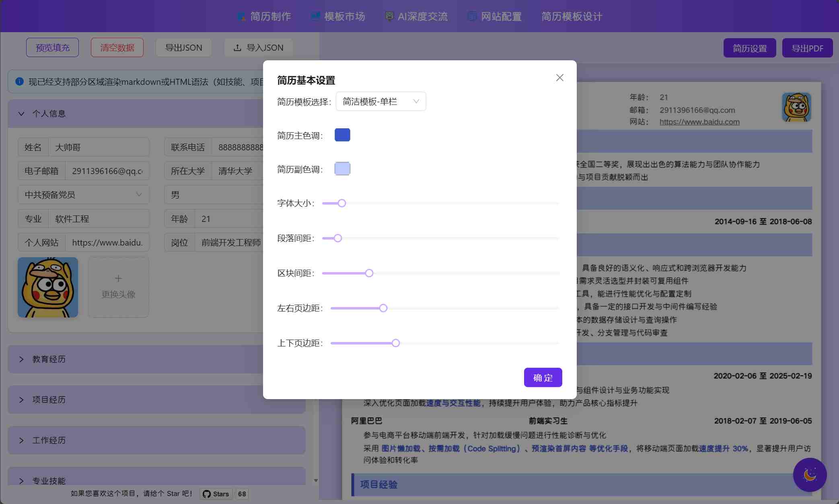
Task: Click the 姓名 input field
Action: click(x=99, y=147)
